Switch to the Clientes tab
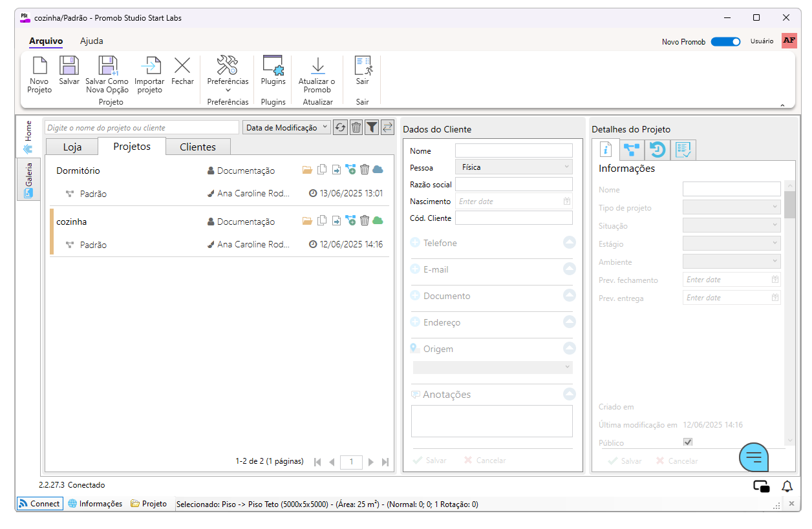Viewport: 812px width, 529px height. (x=198, y=147)
